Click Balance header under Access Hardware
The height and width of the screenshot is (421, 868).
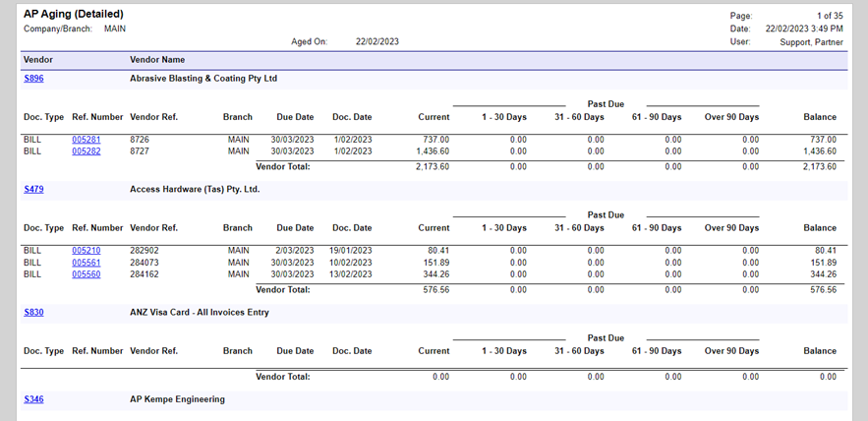820,228
